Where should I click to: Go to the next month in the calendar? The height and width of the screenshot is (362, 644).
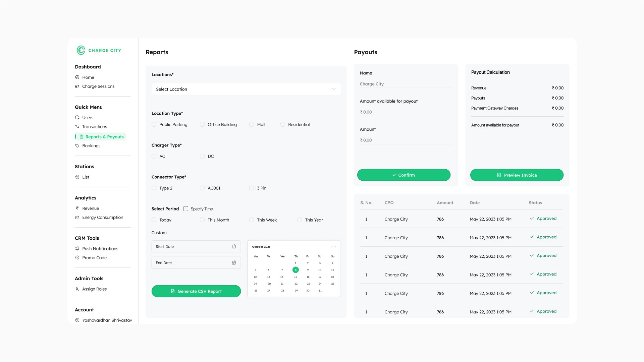[x=335, y=247]
